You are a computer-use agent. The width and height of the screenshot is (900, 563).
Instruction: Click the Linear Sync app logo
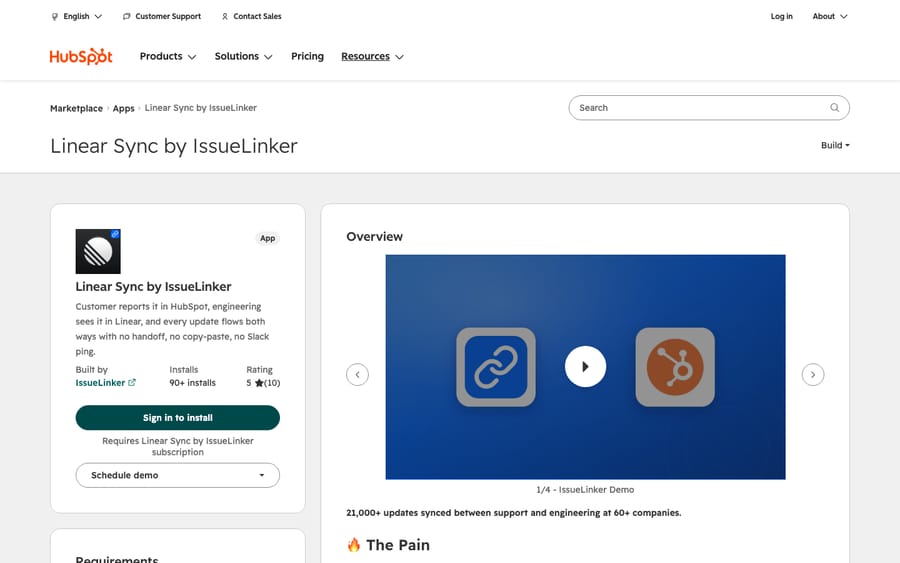(x=98, y=251)
